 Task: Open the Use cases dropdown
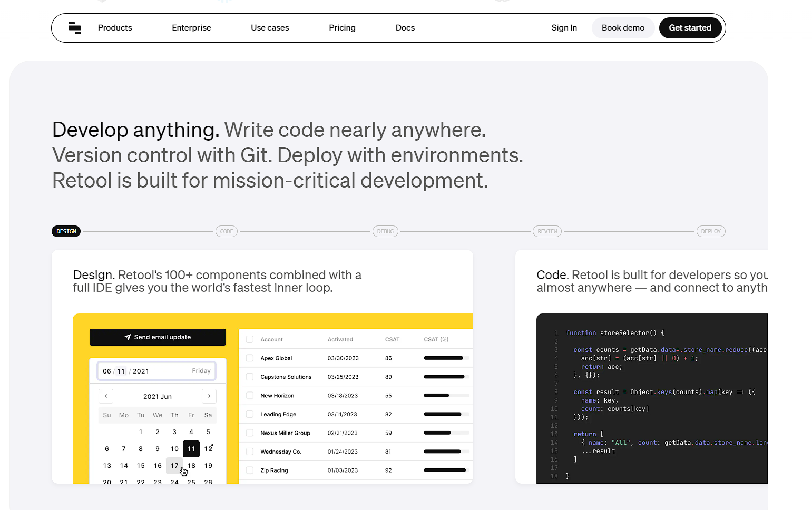pos(270,28)
